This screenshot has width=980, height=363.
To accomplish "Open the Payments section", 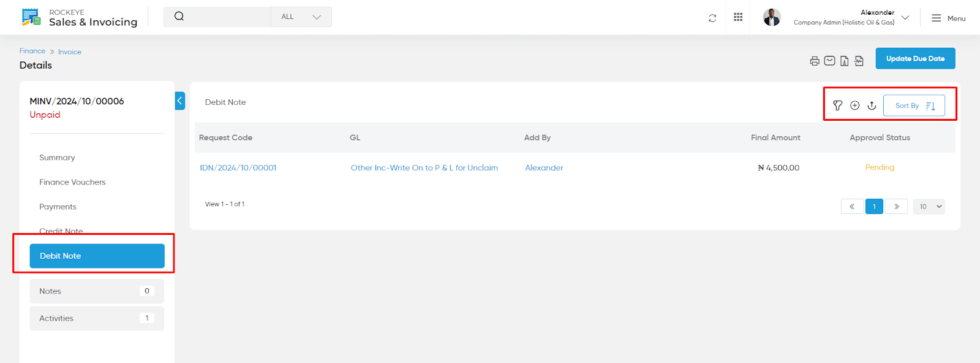I will tap(58, 207).
